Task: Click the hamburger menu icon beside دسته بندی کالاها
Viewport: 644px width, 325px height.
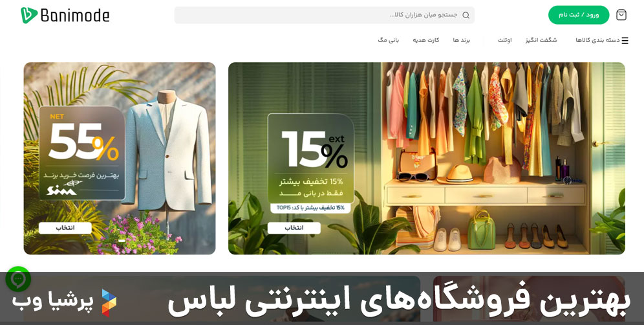Action: click(x=625, y=40)
